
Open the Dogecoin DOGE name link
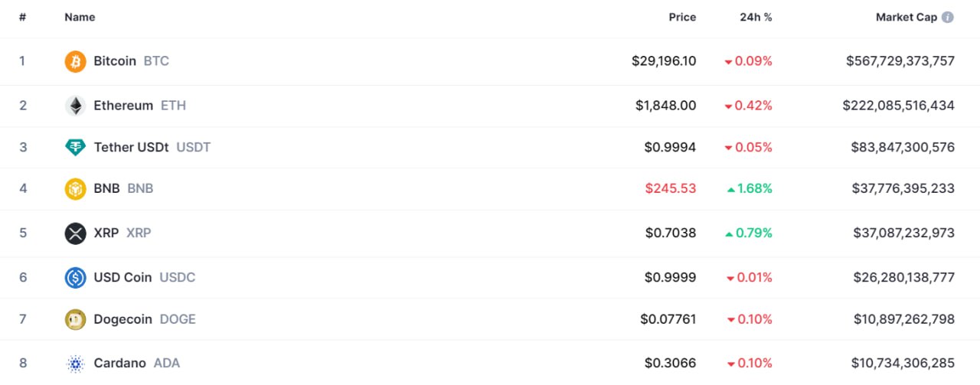pyautogui.click(x=145, y=319)
